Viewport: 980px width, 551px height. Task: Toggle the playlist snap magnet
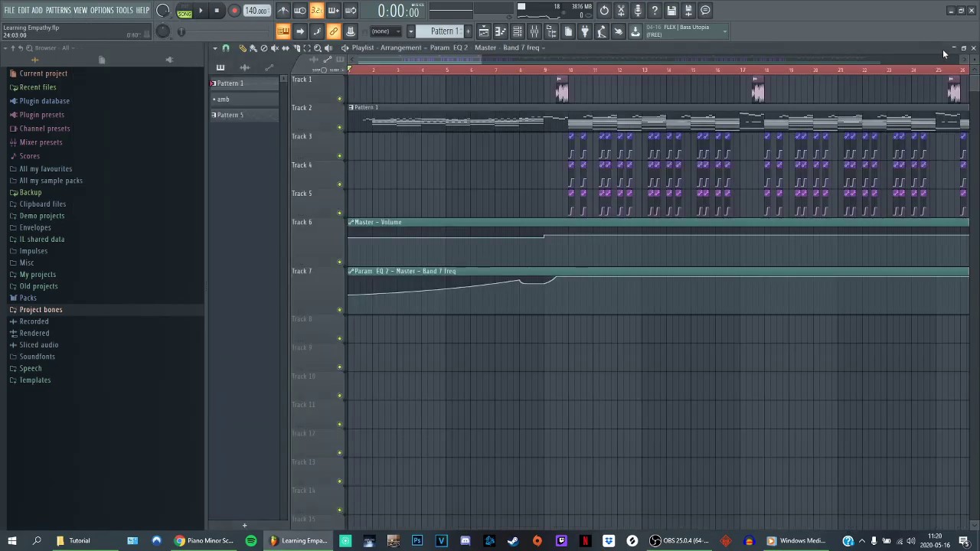tap(226, 47)
